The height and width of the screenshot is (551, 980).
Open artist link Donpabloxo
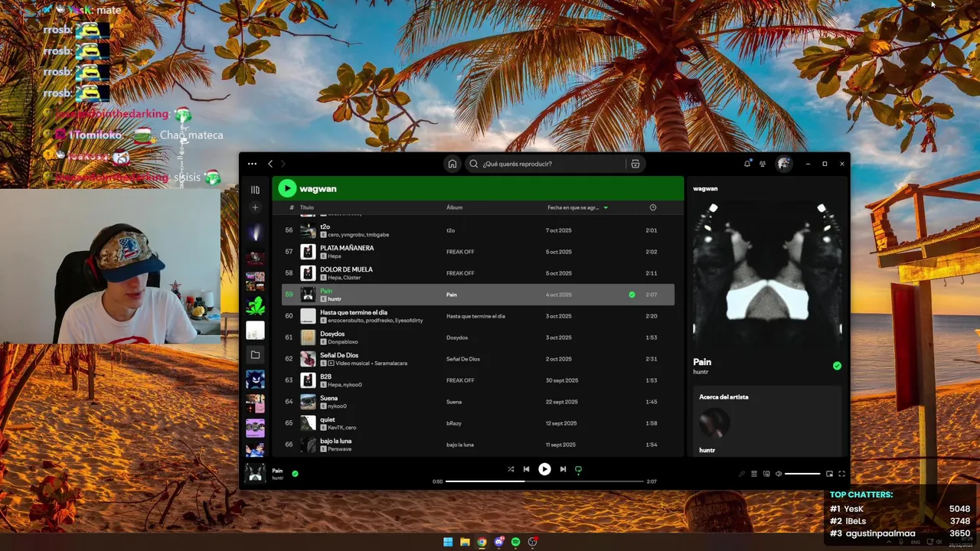click(342, 342)
